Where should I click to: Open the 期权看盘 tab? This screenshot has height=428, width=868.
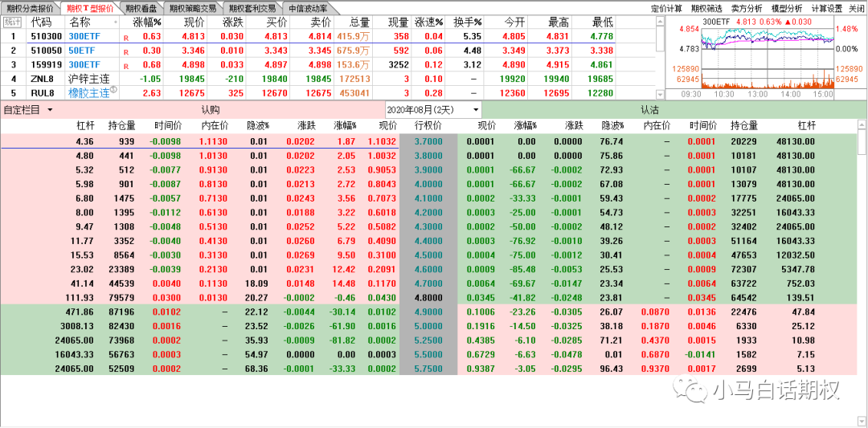[x=141, y=8]
